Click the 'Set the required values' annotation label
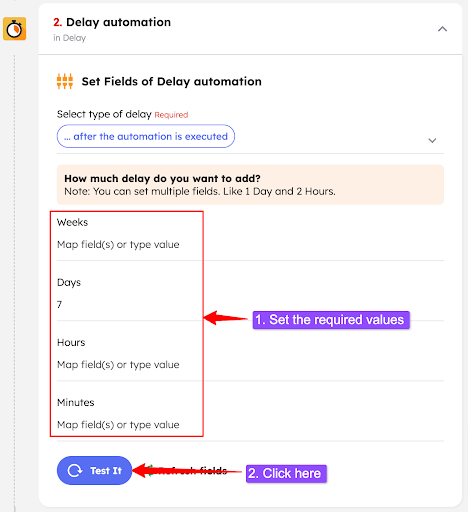Image resolution: width=468 pixels, height=512 pixels. tap(331, 320)
